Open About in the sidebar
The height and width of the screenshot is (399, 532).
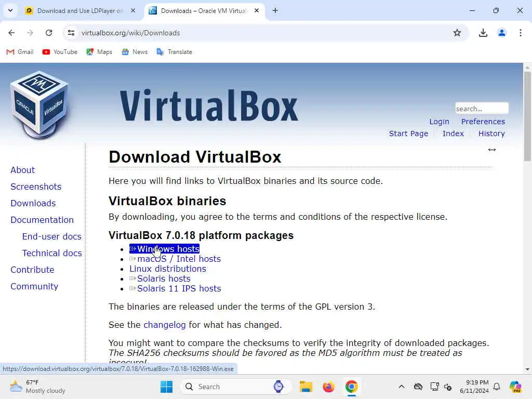(x=22, y=170)
